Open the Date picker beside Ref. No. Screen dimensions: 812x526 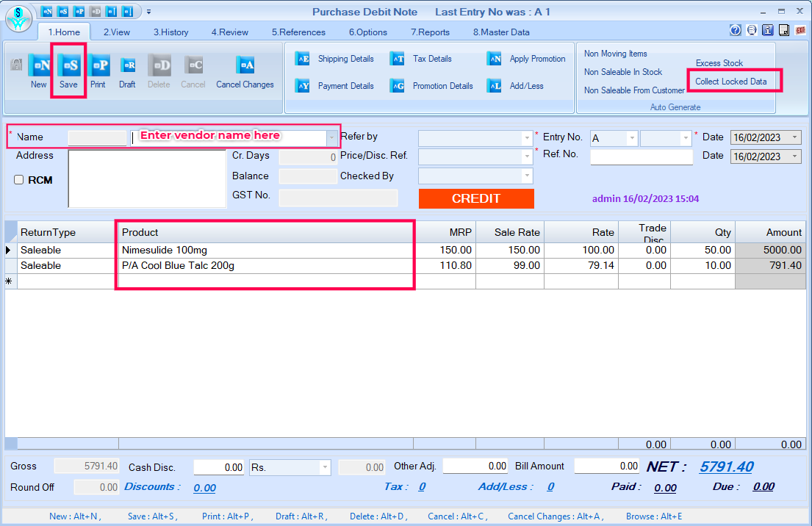tap(795, 156)
